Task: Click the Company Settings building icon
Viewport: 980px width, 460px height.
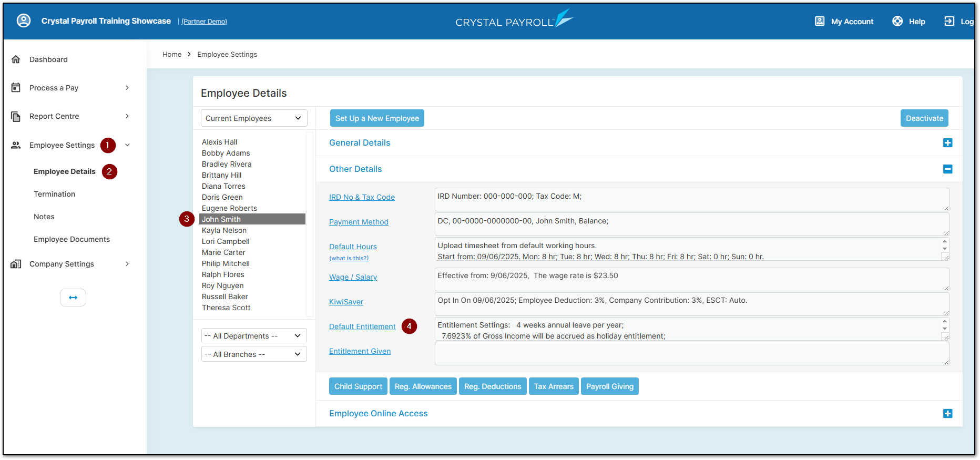Action: 16,264
